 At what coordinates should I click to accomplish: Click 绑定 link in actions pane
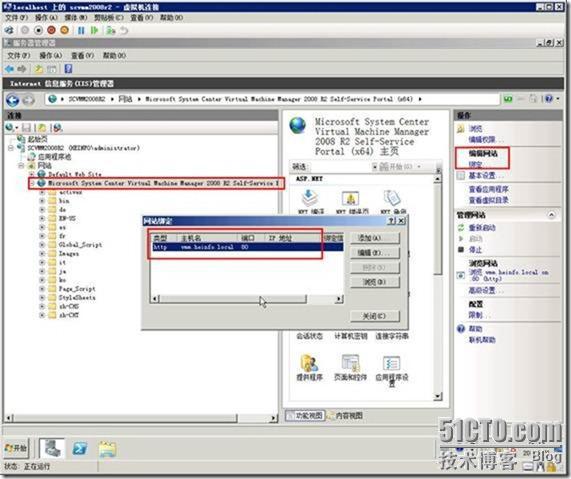tap(476, 164)
